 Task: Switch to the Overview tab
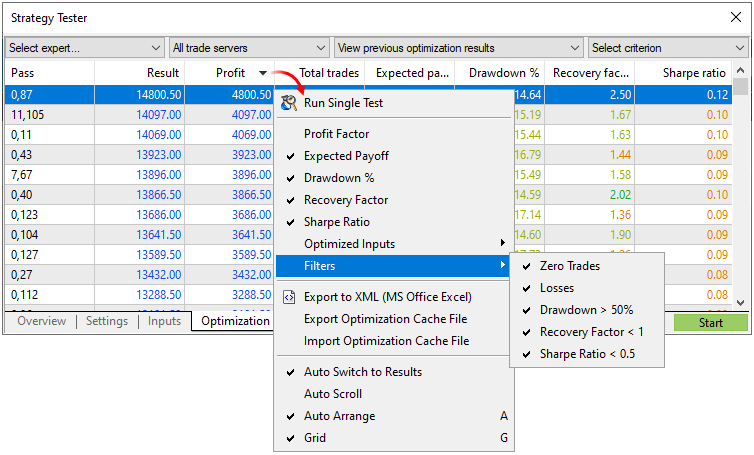point(41,321)
